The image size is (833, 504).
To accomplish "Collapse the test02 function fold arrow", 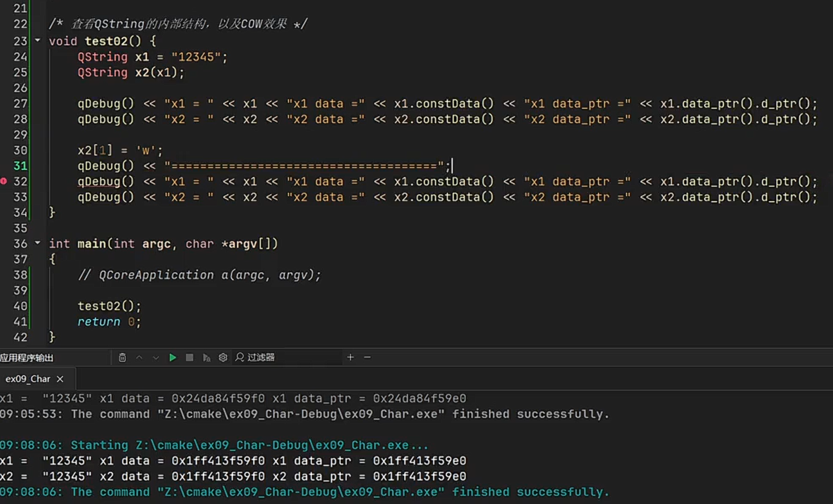I will (37, 40).
